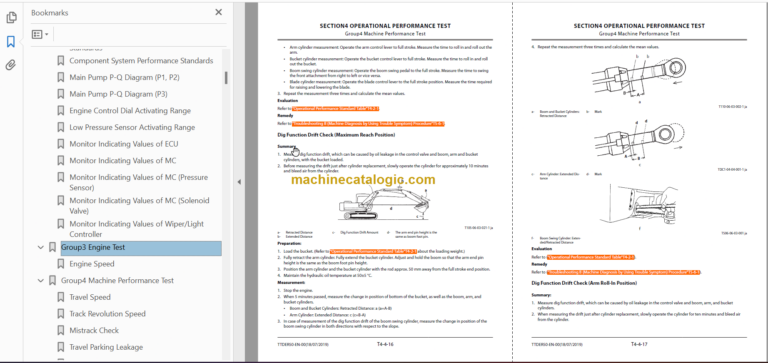Open Main Pump P-Q Diagram (P3) bookmark
The height and width of the screenshot is (363, 768).
(118, 94)
